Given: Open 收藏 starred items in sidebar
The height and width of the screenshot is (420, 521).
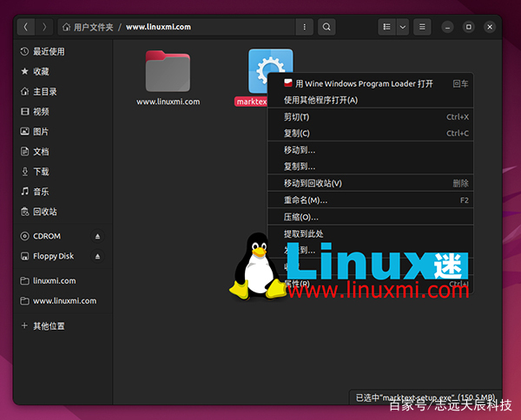Looking at the screenshot, I should pos(63,71).
